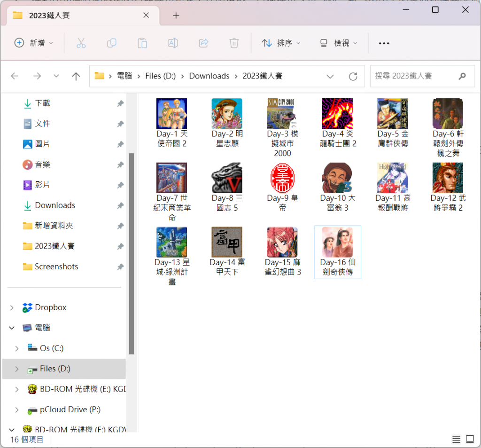The width and height of the screenshot is (481, 448).
Task: Open Screenshots folder in sidebar
Action: pyautogui.click(x=56, y=267)
